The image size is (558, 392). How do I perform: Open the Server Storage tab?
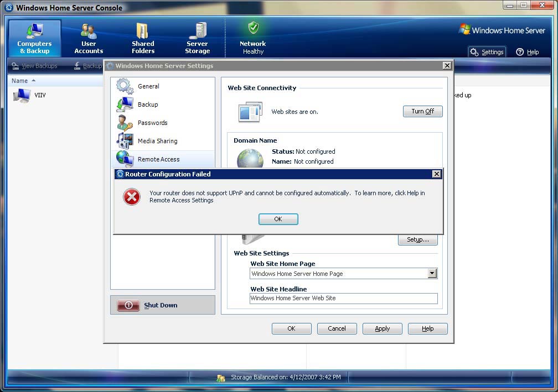point(197,39)
